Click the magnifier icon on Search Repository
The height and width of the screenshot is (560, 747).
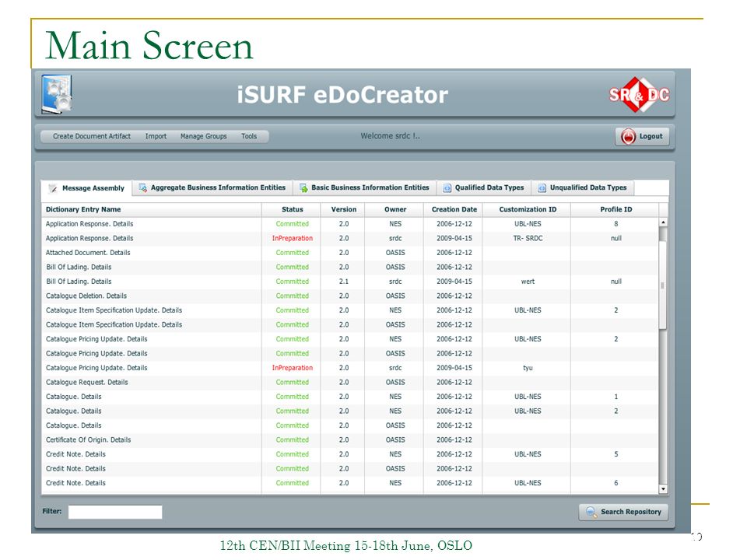tap(591, 512)
